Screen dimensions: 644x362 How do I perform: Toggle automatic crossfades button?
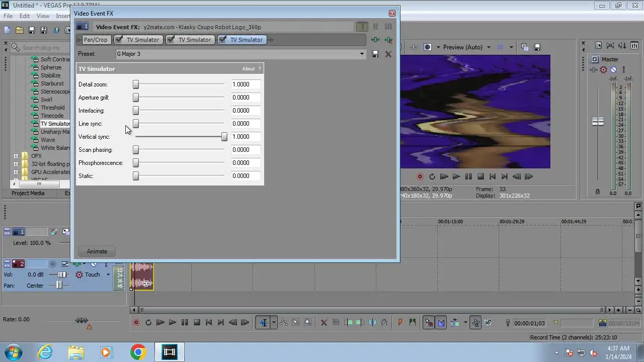441,323
